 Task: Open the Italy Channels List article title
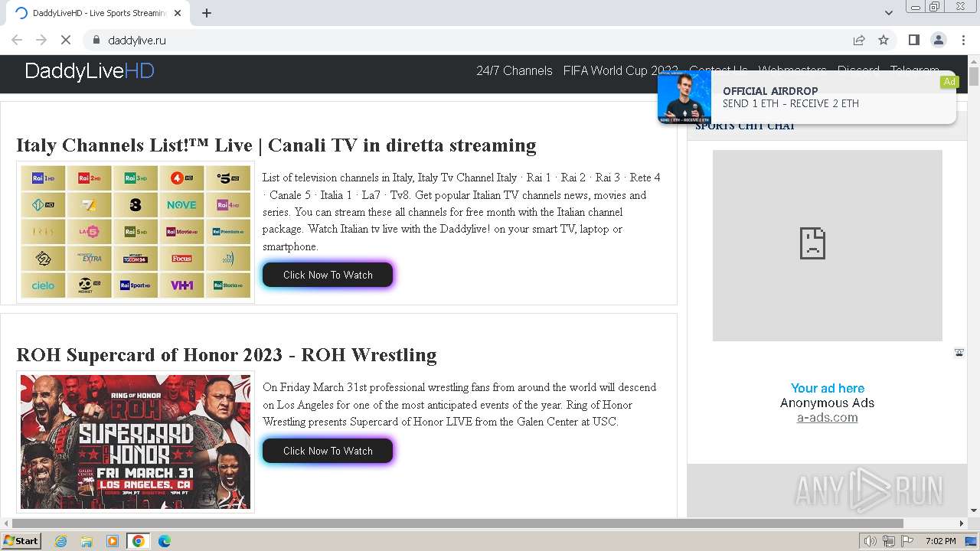click(x=276, y=145)
